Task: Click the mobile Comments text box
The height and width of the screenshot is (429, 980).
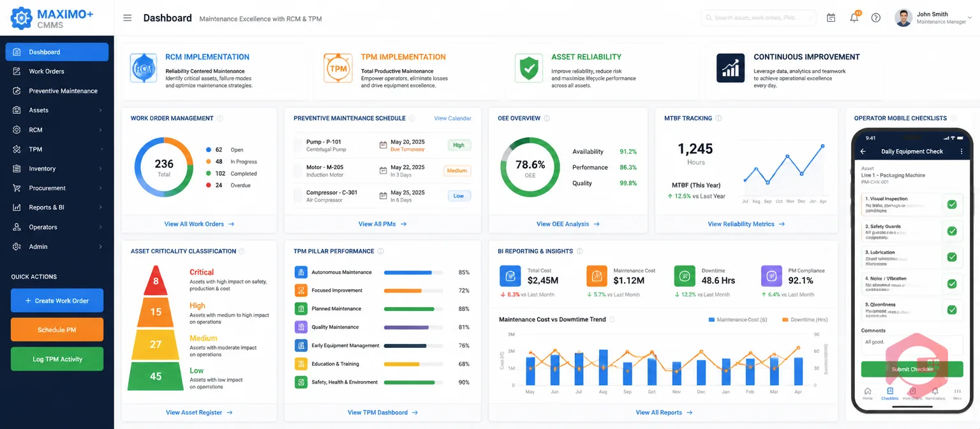Action: 912,345
